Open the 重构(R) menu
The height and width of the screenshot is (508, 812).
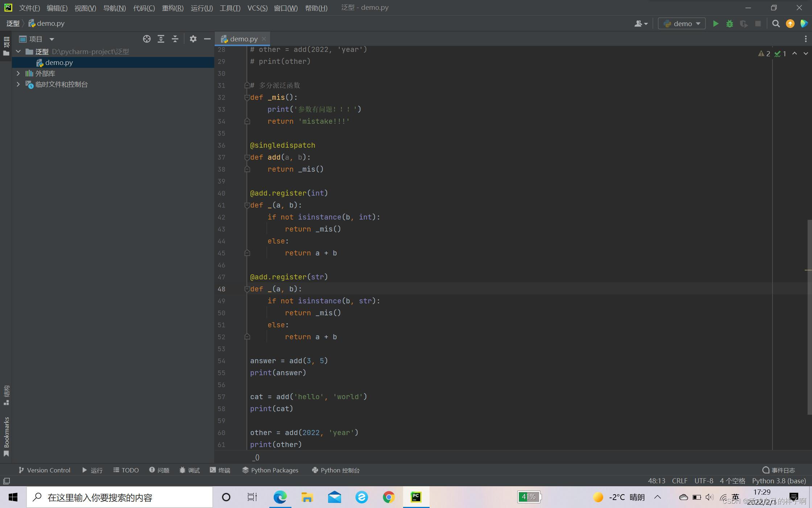(x=173, y=8)
